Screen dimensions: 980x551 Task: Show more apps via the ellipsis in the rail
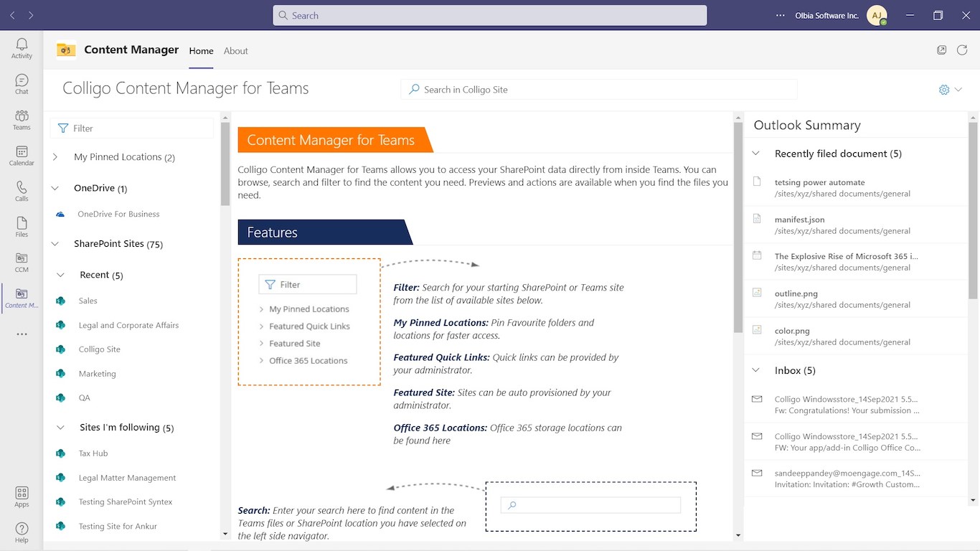click(x=22, y=334)
